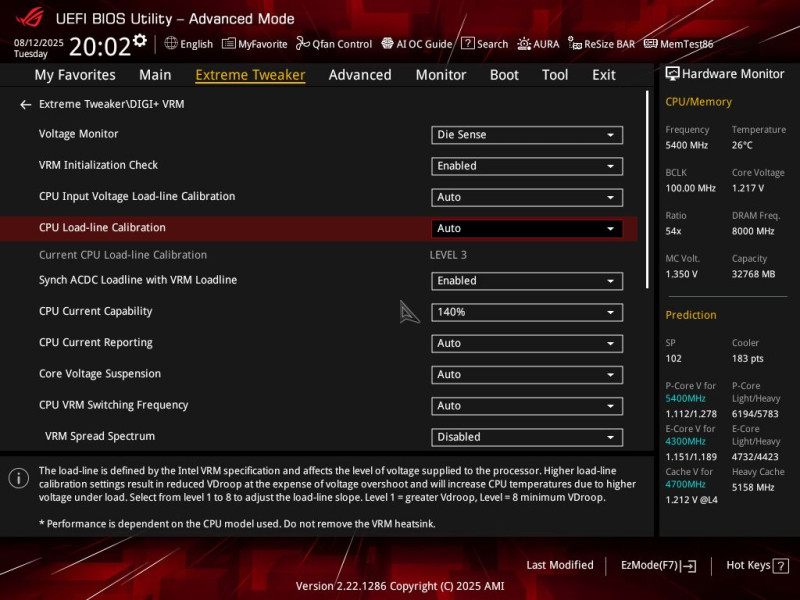Open the Boot tab
The width and height of the screenshot is (800, 600).
click(x=504, y=75)
